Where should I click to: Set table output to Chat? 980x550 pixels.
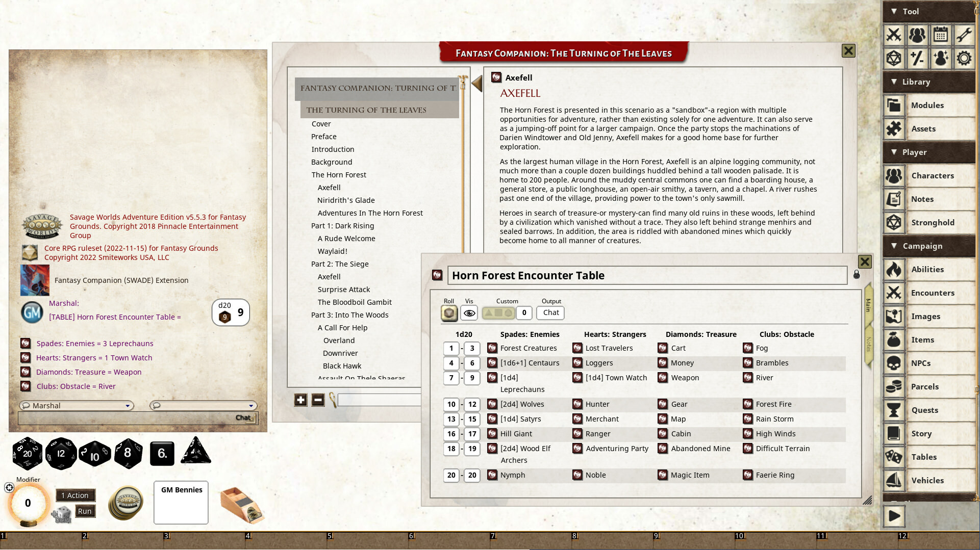tap(550, 312)
